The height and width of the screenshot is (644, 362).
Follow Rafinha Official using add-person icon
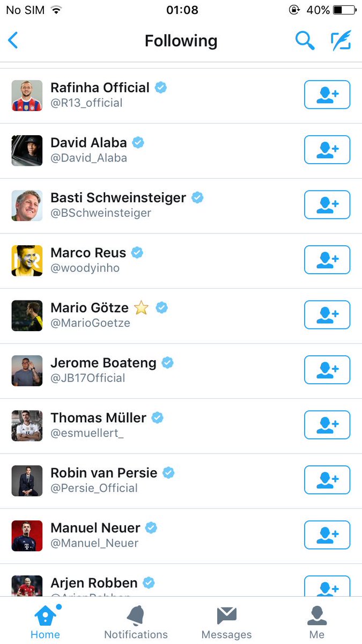tap(327, 95)
